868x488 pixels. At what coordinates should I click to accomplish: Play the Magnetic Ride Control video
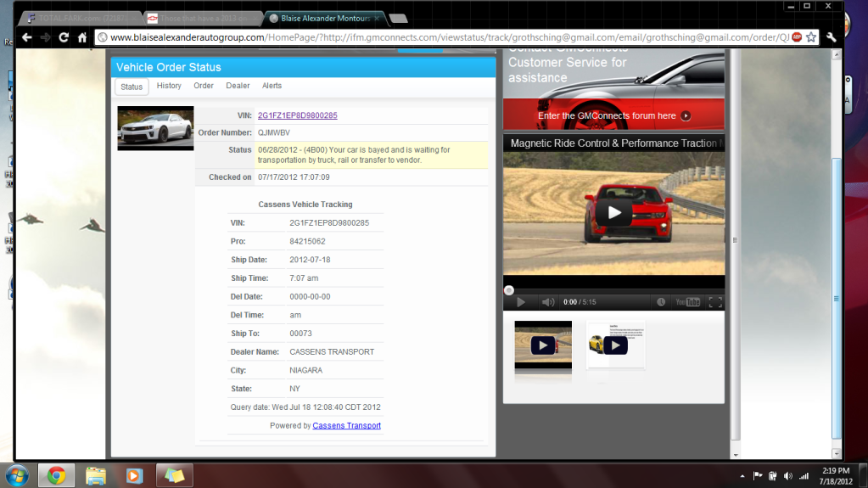[x=614, y=213]
